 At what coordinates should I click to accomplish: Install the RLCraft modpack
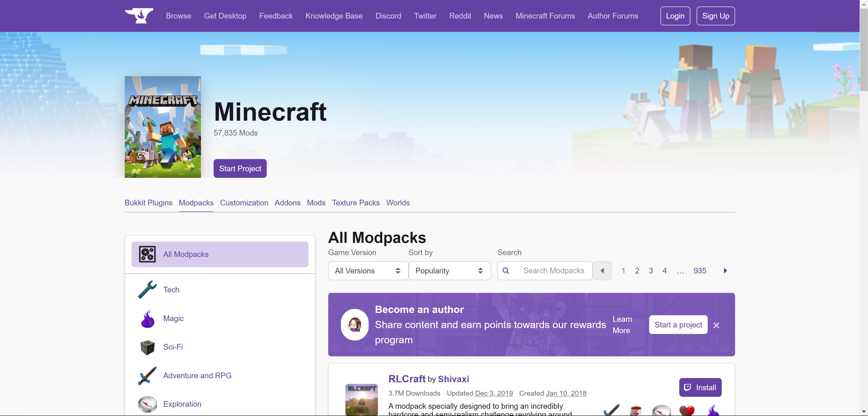tap(700, 387)
